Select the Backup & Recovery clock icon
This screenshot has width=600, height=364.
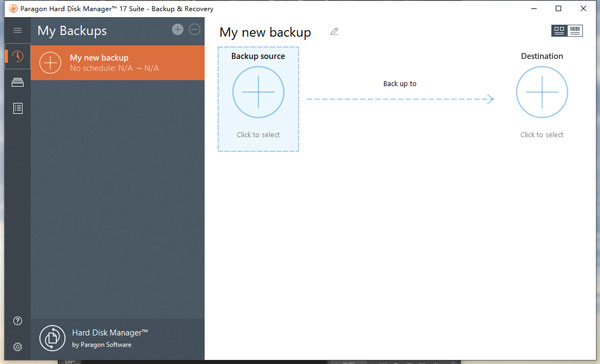coord(18,56)
